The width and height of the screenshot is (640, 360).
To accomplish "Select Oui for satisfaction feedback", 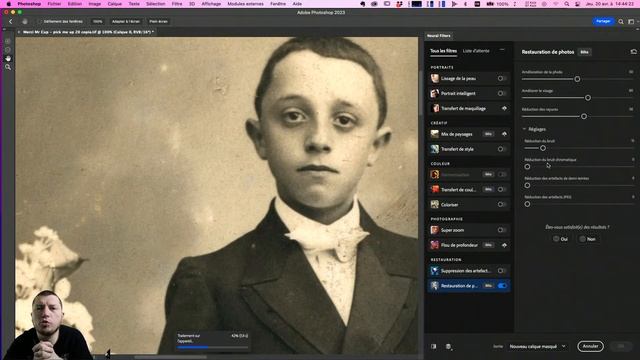I will (560, 239).
